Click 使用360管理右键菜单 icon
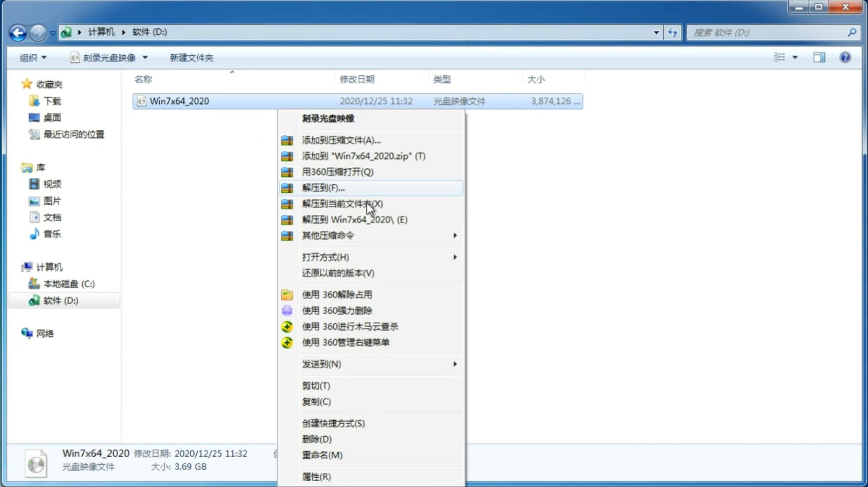Viewport: 868px width, 487px height. click(x=286, y=342)
